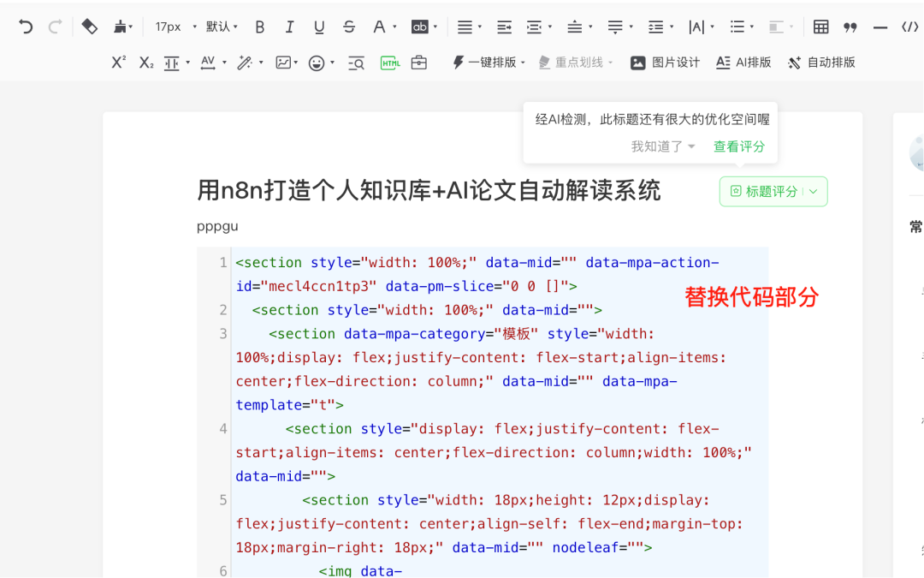The height and width of the screenshot is (578, 924).
Task: Insert a horizontal divider line
Action: point(880,27)
